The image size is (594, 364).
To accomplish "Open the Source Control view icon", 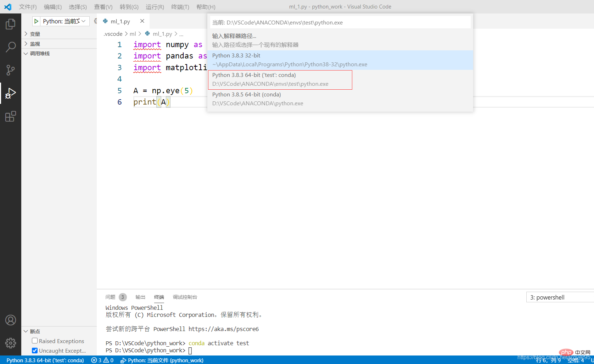I will 11,70.
